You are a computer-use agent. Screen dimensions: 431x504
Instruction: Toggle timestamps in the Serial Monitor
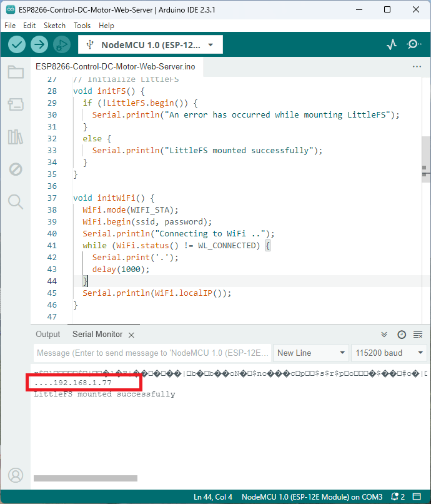point(402,335)
